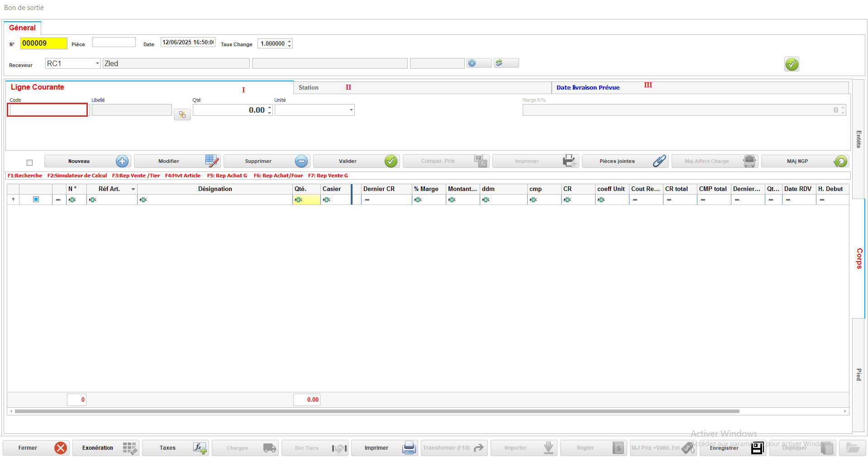
Task: Open the Unité dropdown list
Action: 351,110
